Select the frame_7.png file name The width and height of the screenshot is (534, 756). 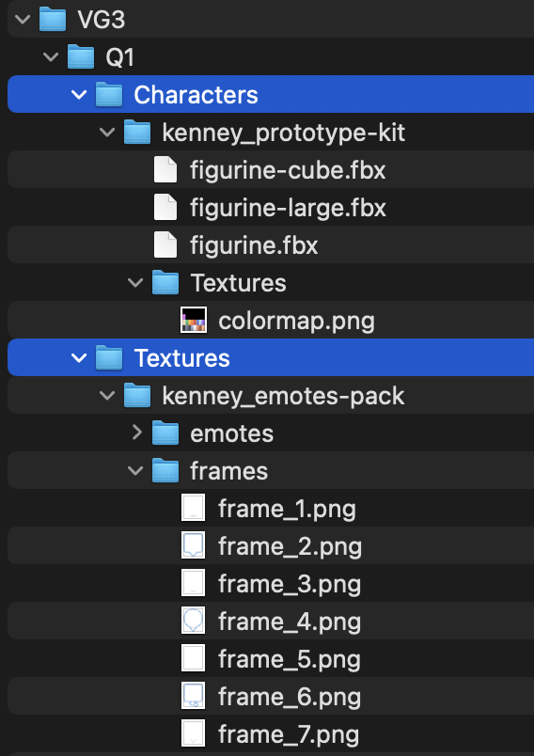[289, 734]
